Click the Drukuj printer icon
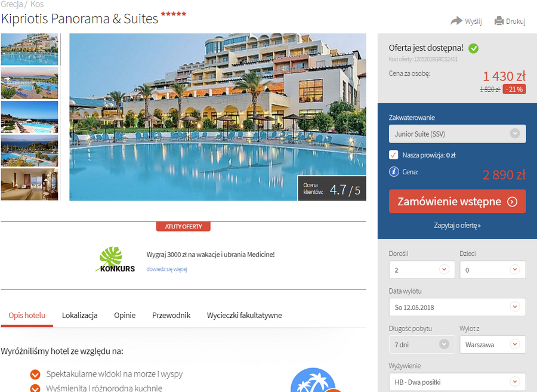This screenshot has width=537, height=392. pos(499,21)
